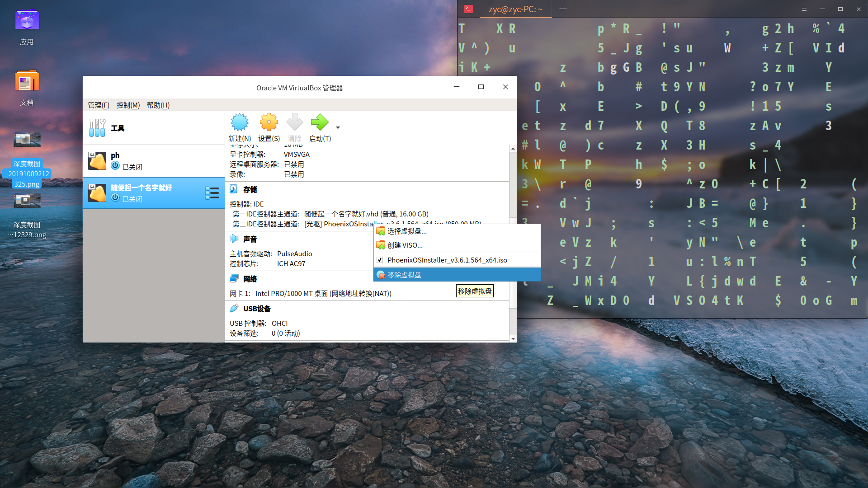Click the select-disk icon beside 选择虚拟盘
Image resolution: width=868 pixels, height=488 pixels.
(381, 231)
